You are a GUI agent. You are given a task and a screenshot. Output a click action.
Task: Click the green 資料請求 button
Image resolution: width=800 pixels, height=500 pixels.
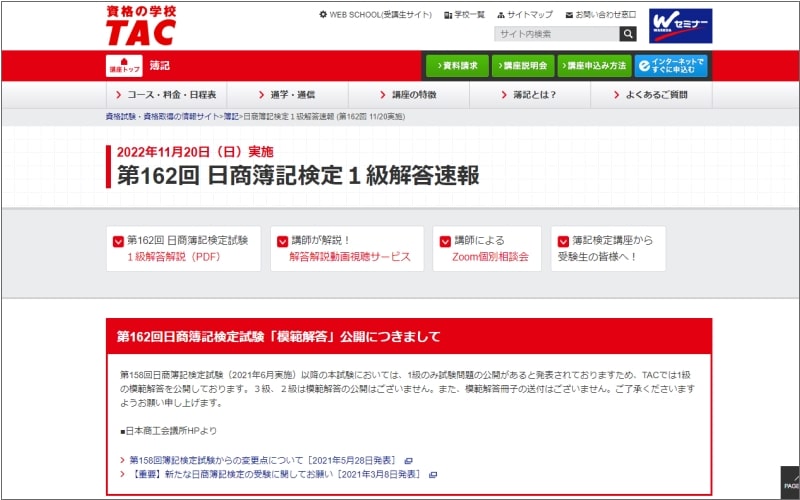tap(457, 66)
